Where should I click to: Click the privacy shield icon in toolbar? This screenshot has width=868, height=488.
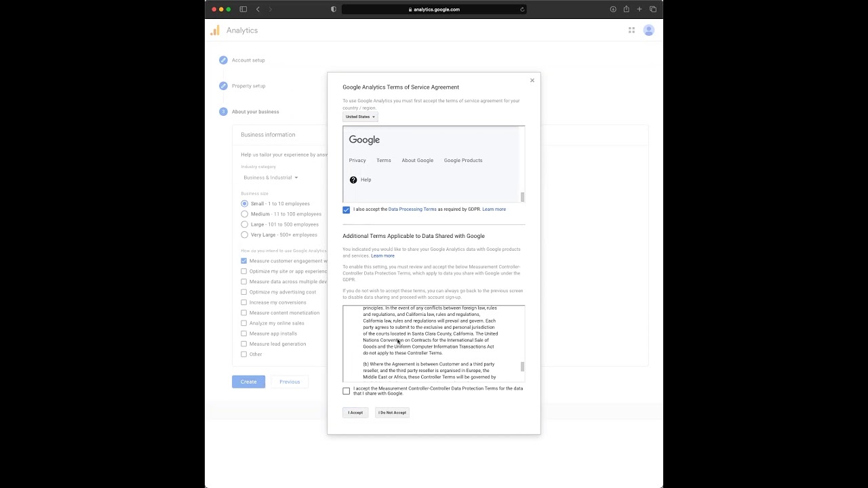point(333,9)
